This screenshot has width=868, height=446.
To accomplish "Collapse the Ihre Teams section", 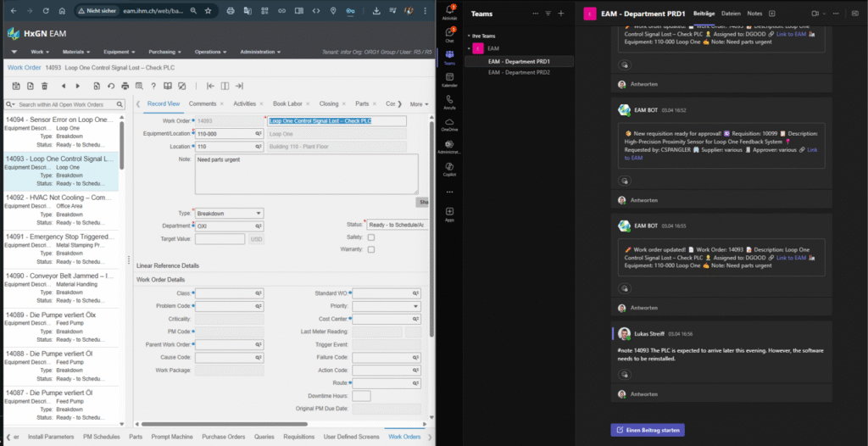I will [x=469, y=36].
